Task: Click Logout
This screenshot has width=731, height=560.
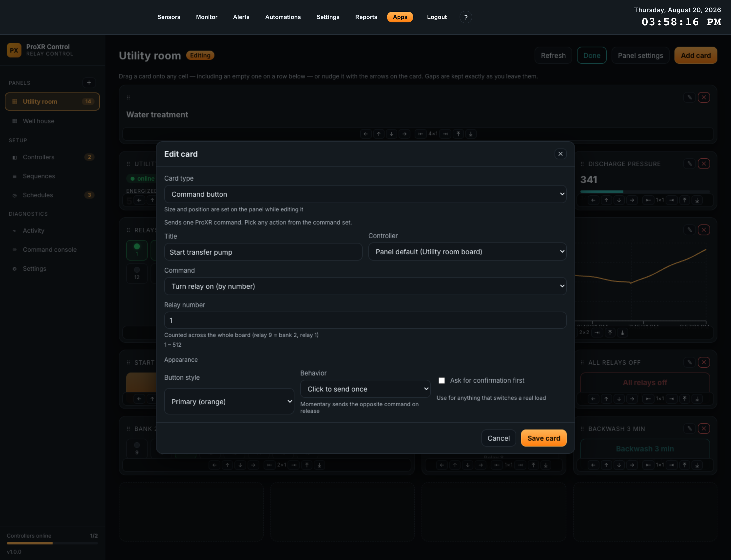Action: pyautogui.click(x=437, y=17)
